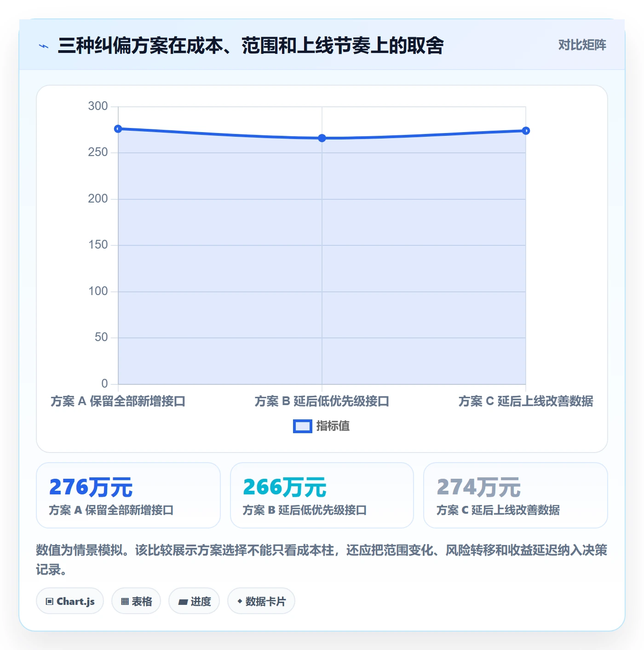Screen dimensions: 644x650
Task: Click the 数值为情景模拟 footnote paragraph
Action: tap(322, 560)
